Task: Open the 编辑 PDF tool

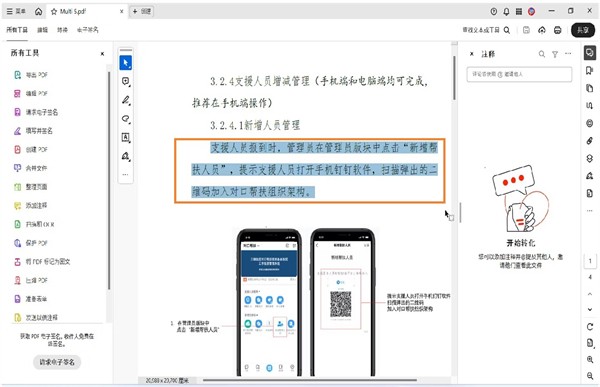Action: click(31, 93)
